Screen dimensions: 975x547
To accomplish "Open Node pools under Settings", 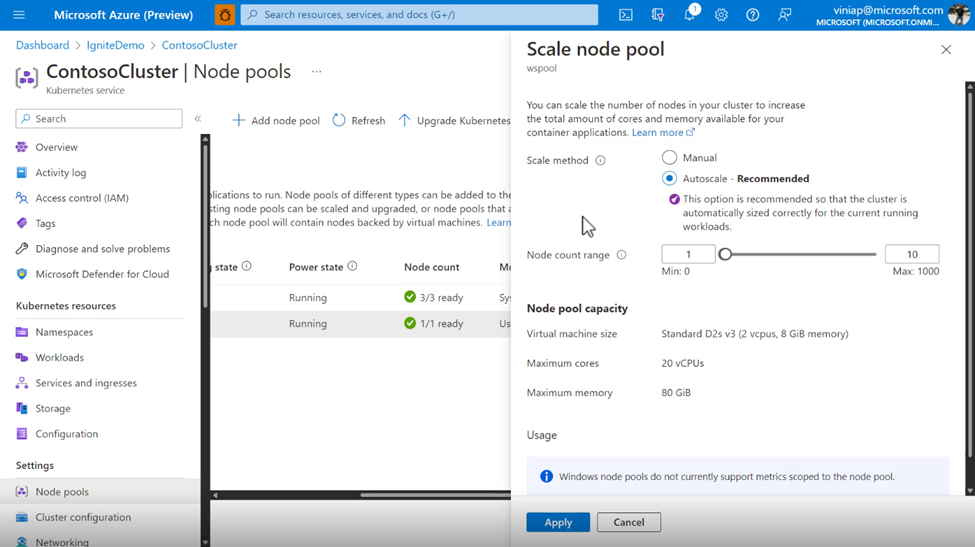I will 62,492.
